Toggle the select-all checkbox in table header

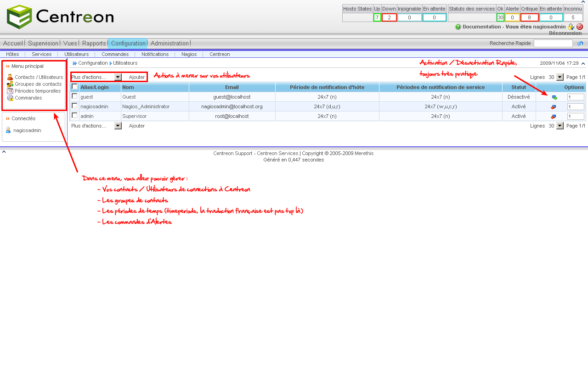pos(74,87)
